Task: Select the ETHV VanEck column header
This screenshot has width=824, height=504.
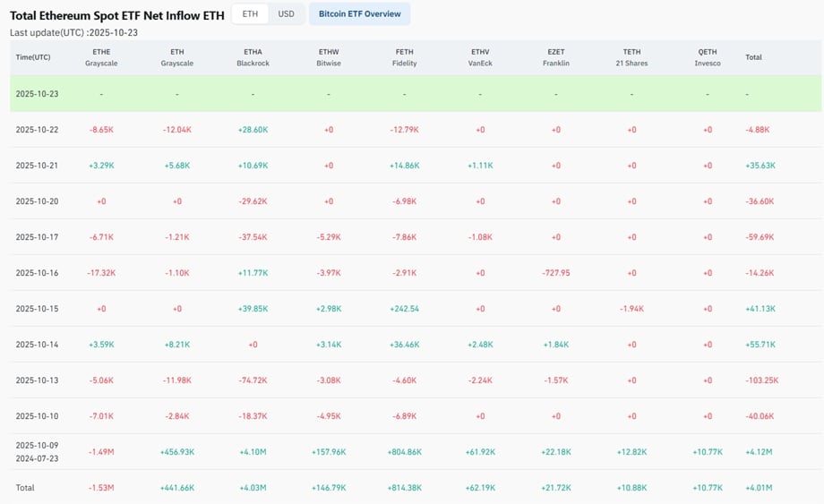Action: point(480,57)
